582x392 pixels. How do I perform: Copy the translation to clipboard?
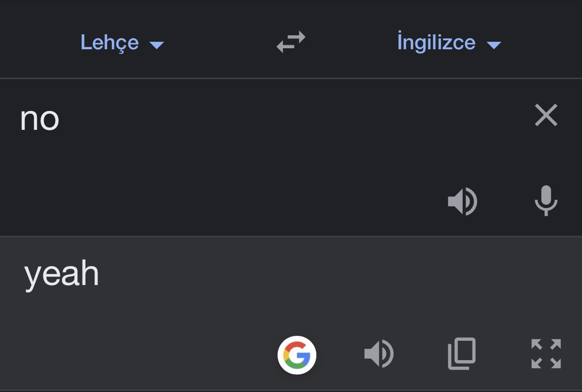(462, 353)
